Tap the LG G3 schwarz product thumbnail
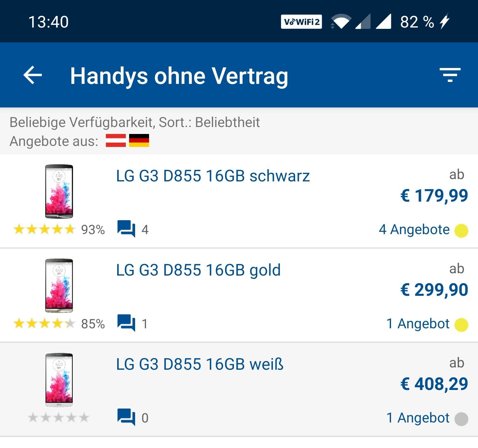Viewport: 478px width, 448px height. click(x=59, y=191)
